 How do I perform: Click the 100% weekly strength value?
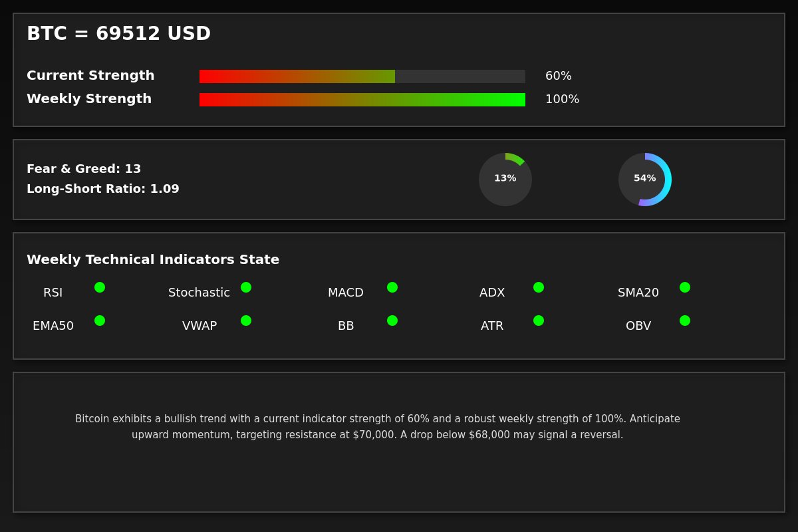click(562, 100)
